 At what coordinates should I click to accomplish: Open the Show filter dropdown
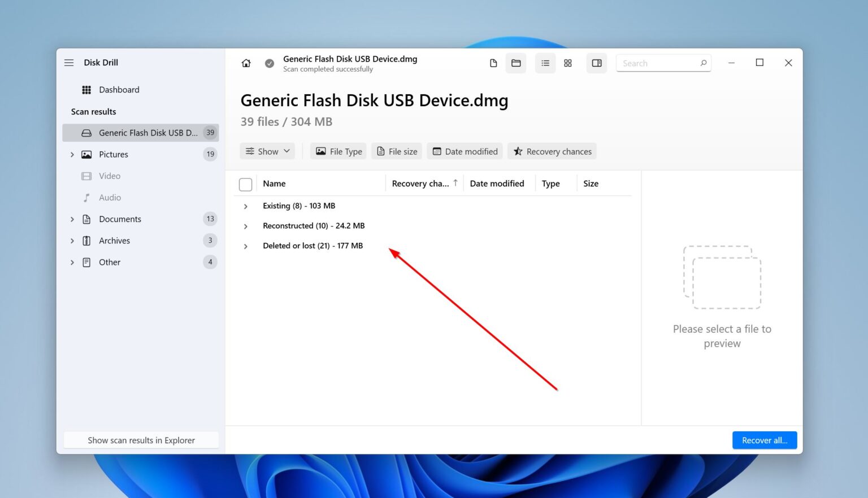[267, 151]
